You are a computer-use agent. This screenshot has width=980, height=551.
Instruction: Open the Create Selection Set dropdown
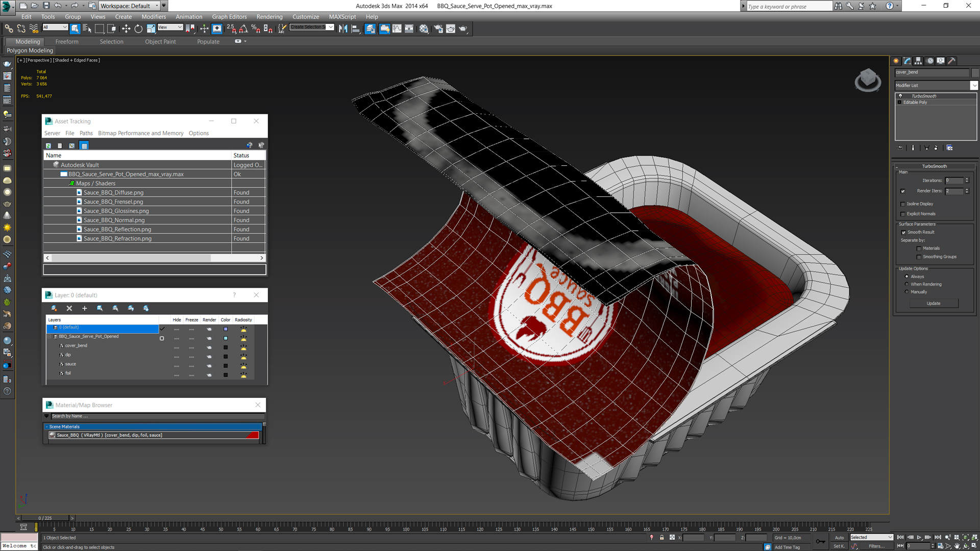(x=331, y=27)
